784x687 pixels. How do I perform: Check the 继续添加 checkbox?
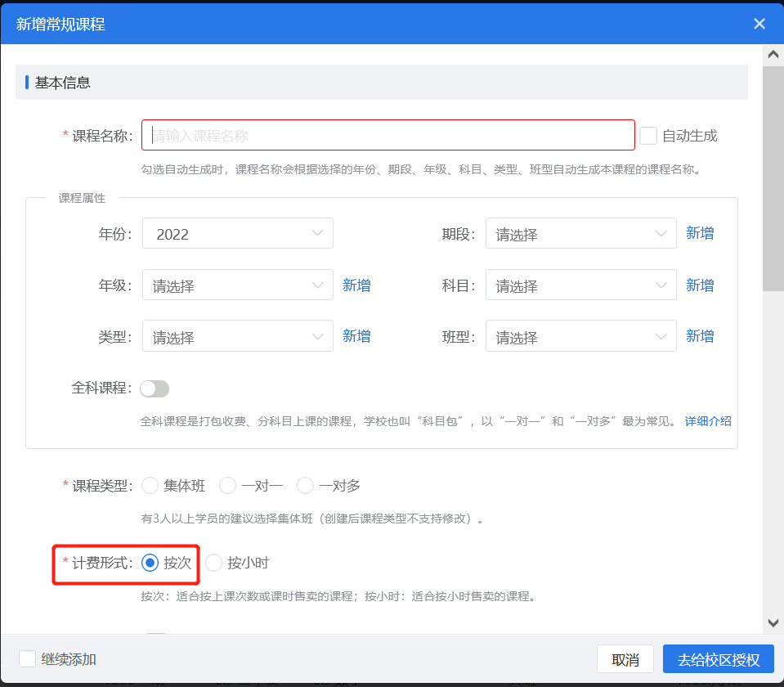pyautogui.click(x=27, y=659)
